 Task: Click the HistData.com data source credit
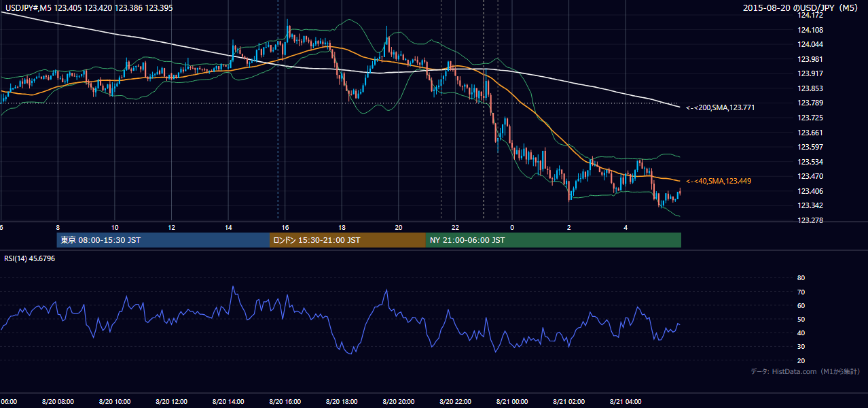(x=806, y=371)
